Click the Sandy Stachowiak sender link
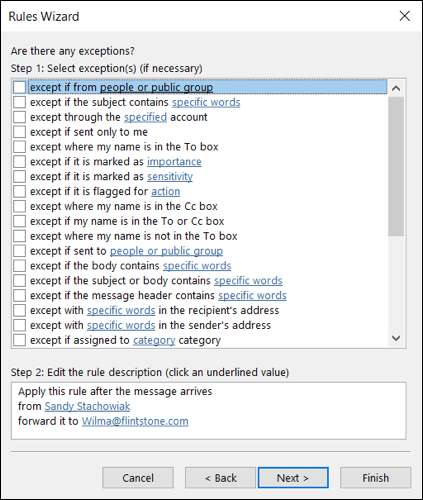The width and height of the screenshot is (423, 500). (87, 406)
